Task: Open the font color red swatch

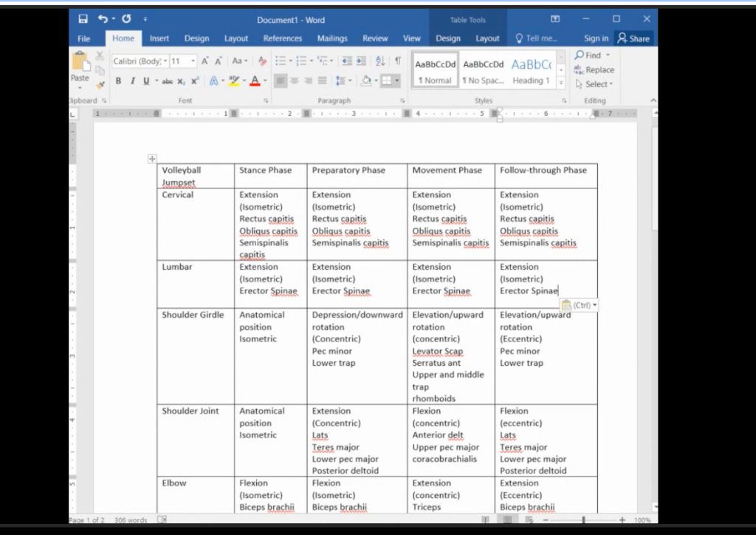Action: pyautogui.click(x=255, y=81)
